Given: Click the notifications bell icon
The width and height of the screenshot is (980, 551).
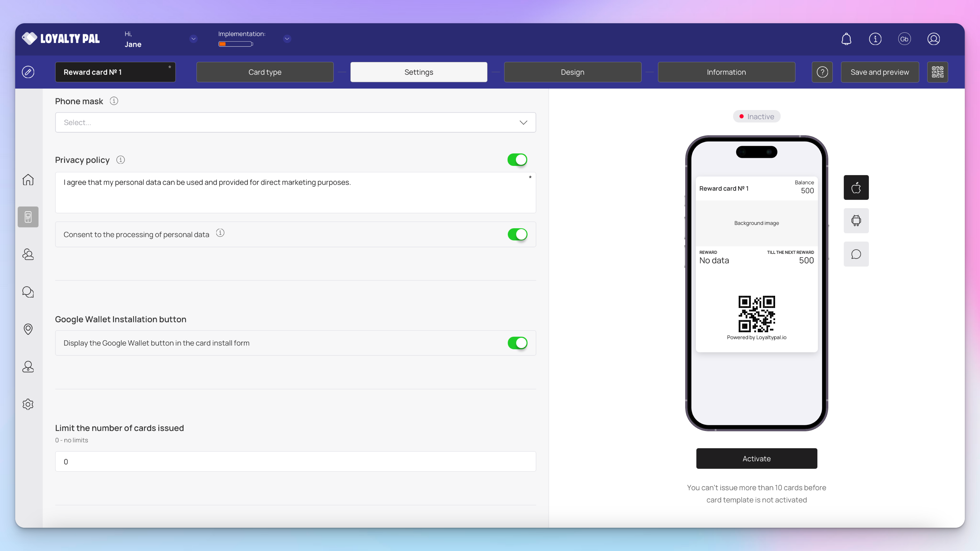Looking at the screenshot, I should coord(846,39).
